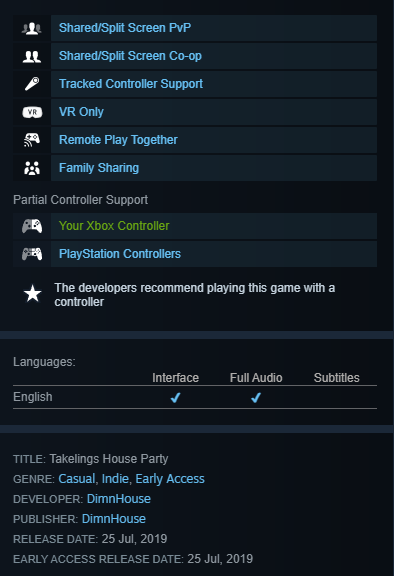Open the Casual genre link

76,479
